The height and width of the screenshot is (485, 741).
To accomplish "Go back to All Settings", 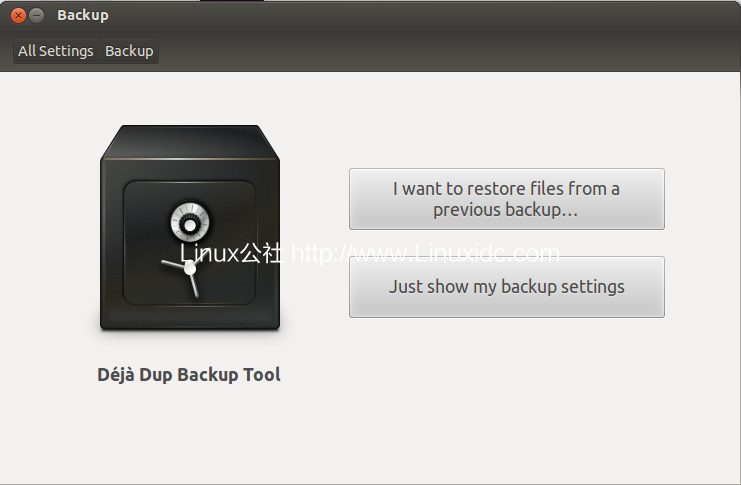I will click(56, 51).
